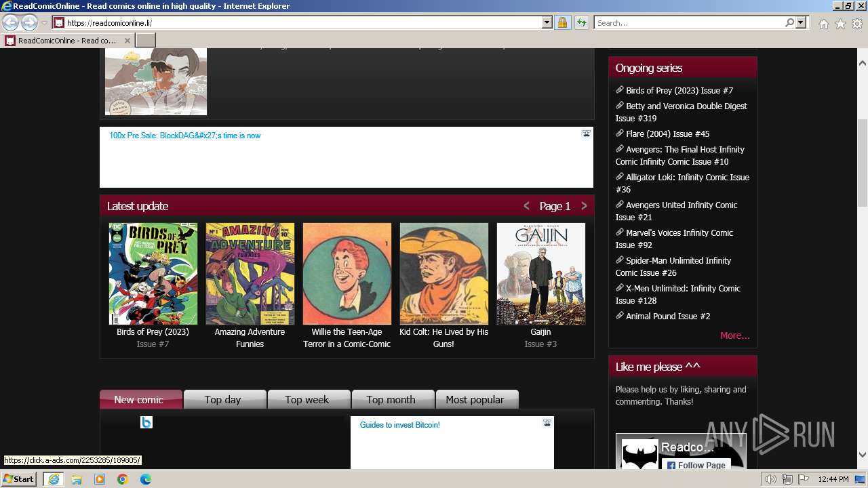
Task: Open Marvel's Voices Infinity Comic Issue #92
Action: (674, 239)
